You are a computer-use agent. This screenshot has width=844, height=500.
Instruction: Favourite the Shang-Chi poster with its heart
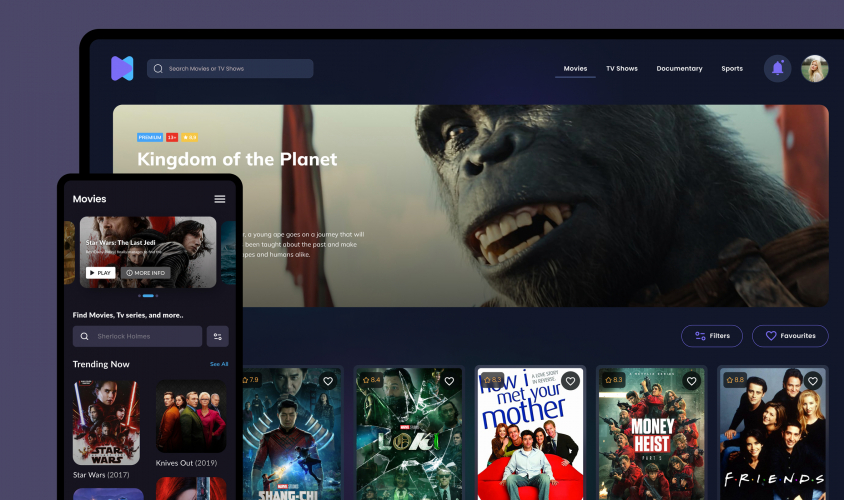pyautogui.click(x=328, y=381)
